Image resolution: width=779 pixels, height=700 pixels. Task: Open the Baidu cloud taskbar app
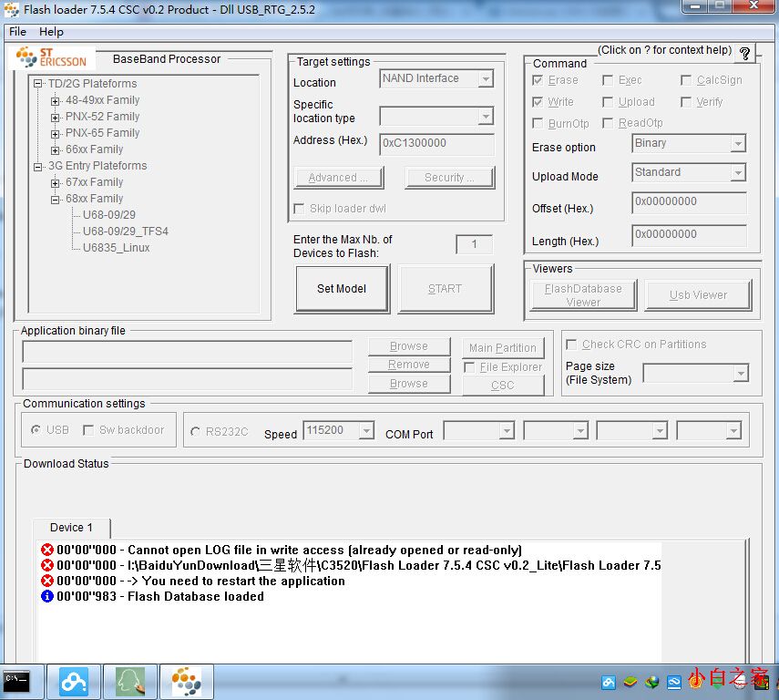pos(74,682)
